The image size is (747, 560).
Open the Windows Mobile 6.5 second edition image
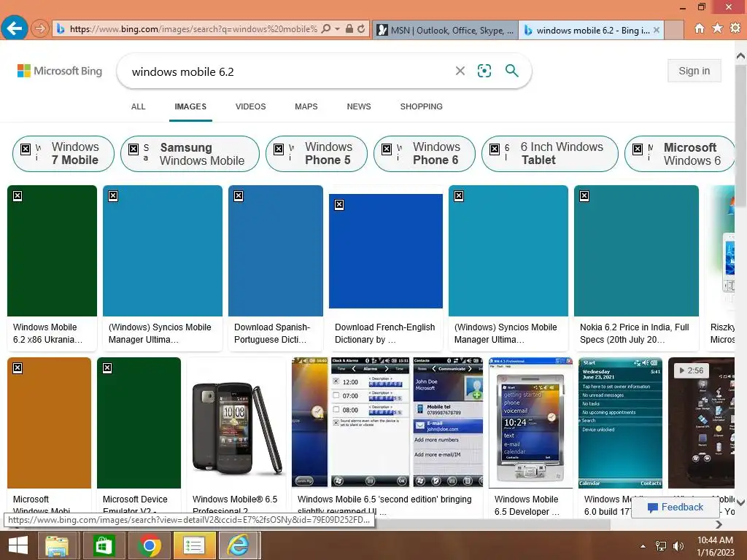tap(387, 423)
